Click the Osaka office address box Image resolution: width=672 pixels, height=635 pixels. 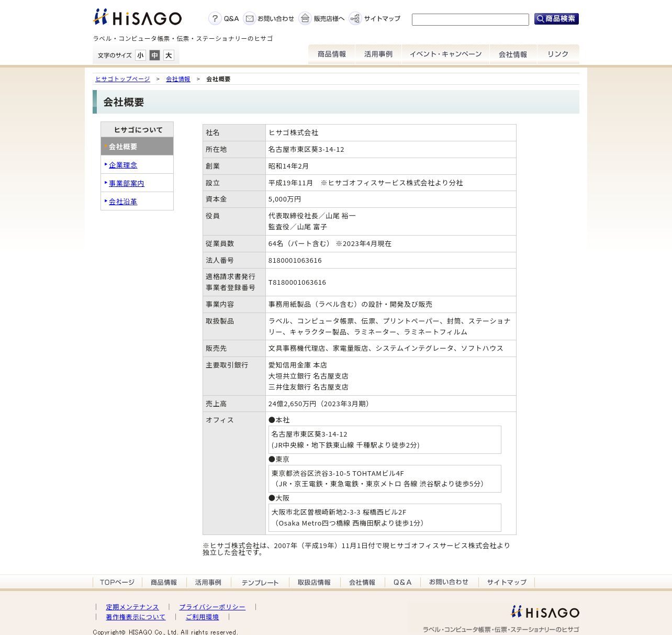coord(385,518)
